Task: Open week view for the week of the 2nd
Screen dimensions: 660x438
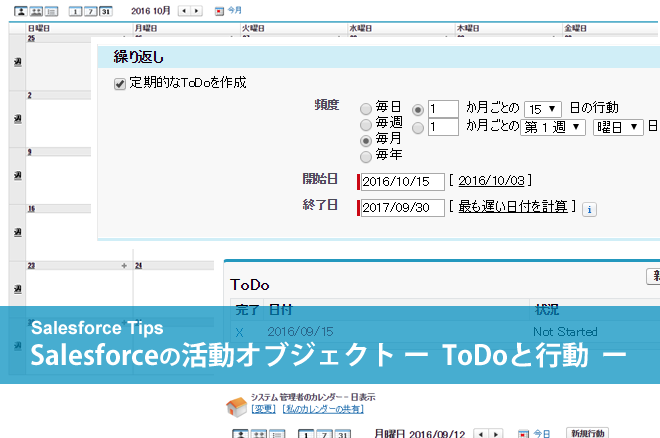Action: coord(17,119)
